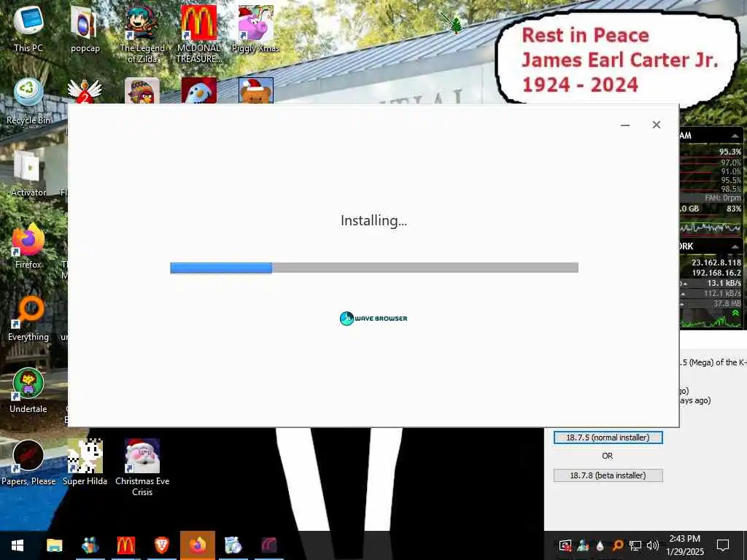Open McDonald's Treasure desktop icon
This screenshot has height=560, width=747.
[198, 34]
